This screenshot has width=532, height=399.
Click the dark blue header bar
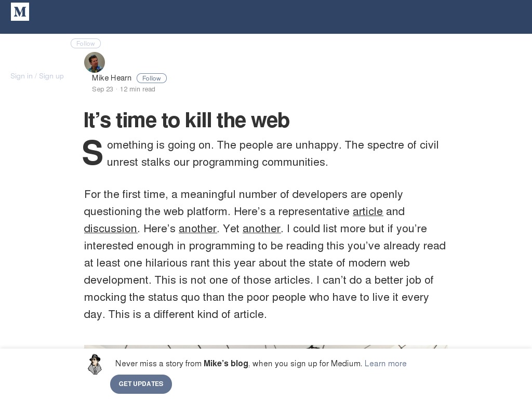266,17
